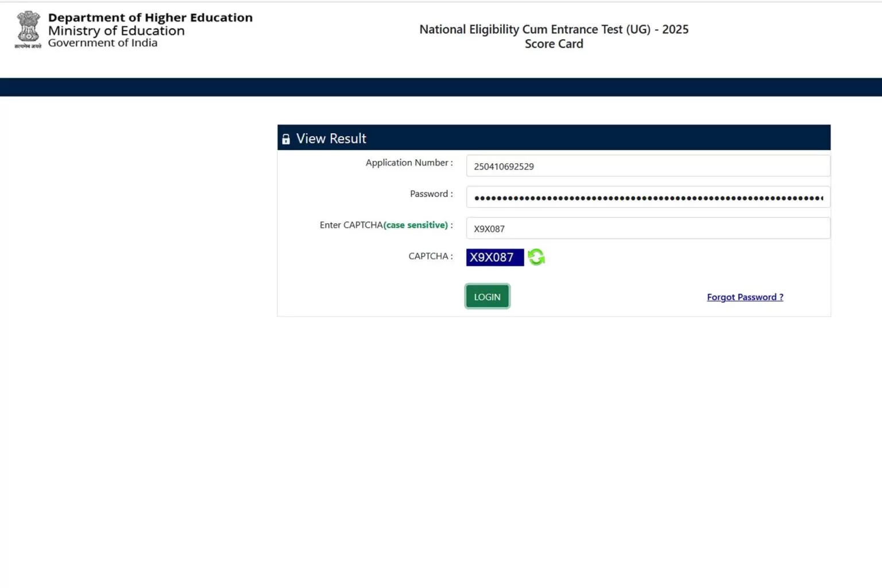The width and height of the screenshot is (882, 588).
Task: Click the Score Card heading text
Action: 553,44
